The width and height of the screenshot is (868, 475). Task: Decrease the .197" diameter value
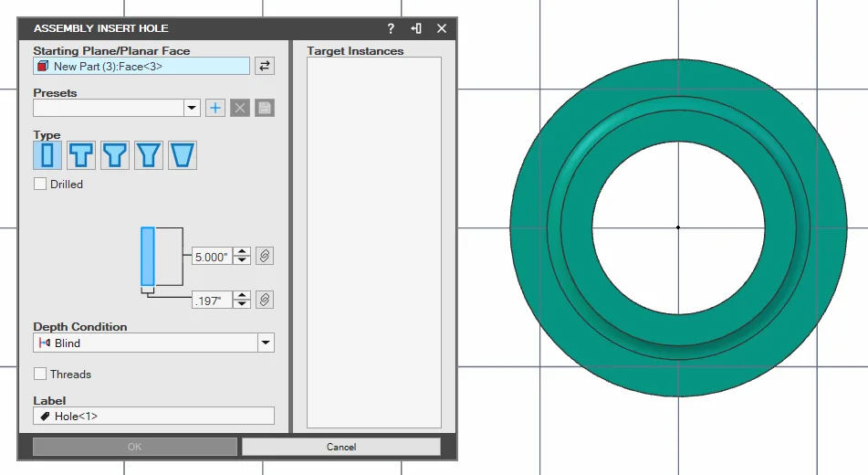tap(242, 304)
